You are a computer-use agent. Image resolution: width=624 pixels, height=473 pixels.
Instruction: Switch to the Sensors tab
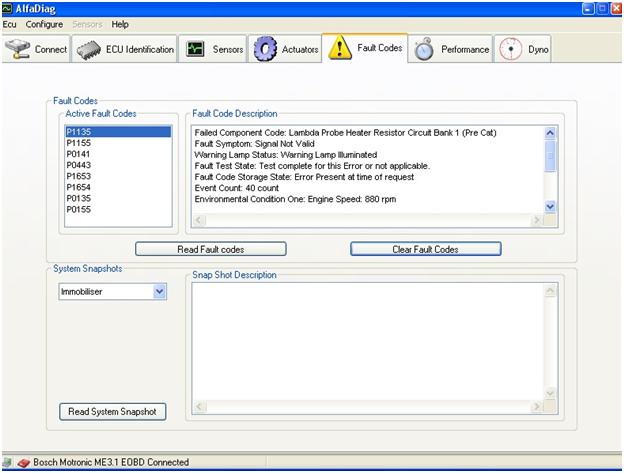click(213, 49)
